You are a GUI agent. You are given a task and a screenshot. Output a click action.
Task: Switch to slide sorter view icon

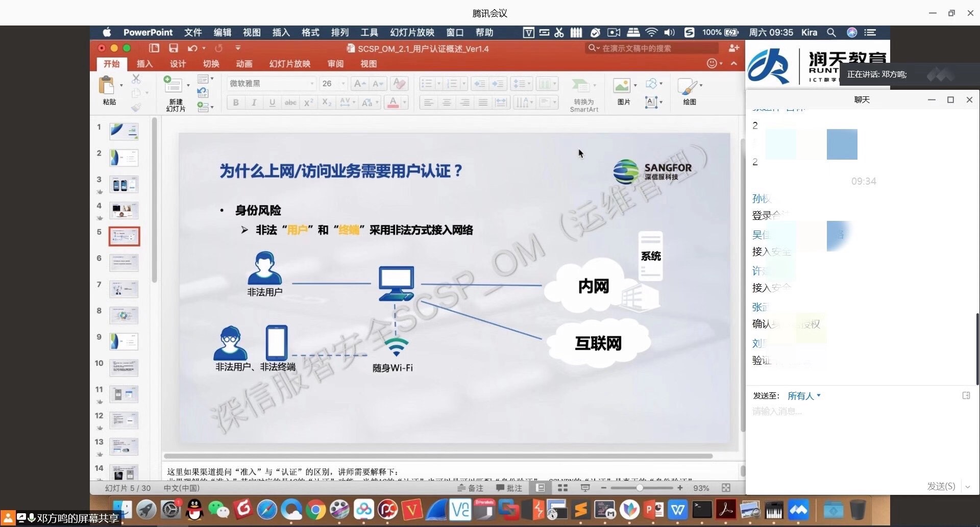(x=562, y=488)
